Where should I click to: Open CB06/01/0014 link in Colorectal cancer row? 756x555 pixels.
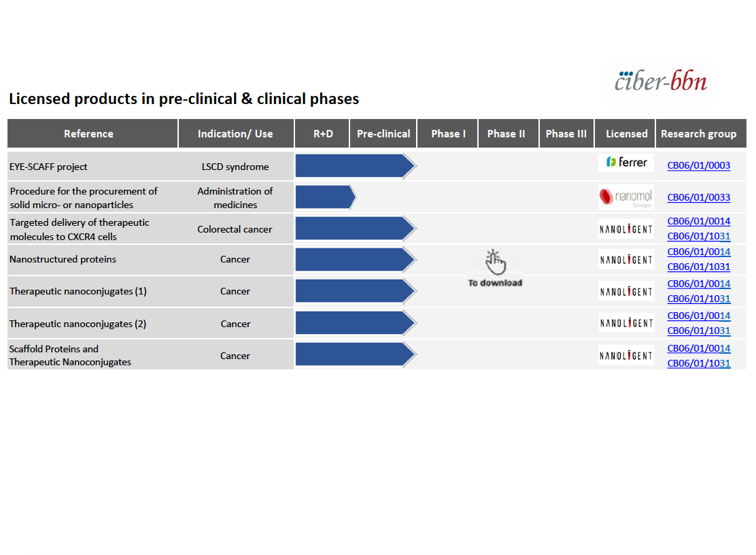pos(699,221)
